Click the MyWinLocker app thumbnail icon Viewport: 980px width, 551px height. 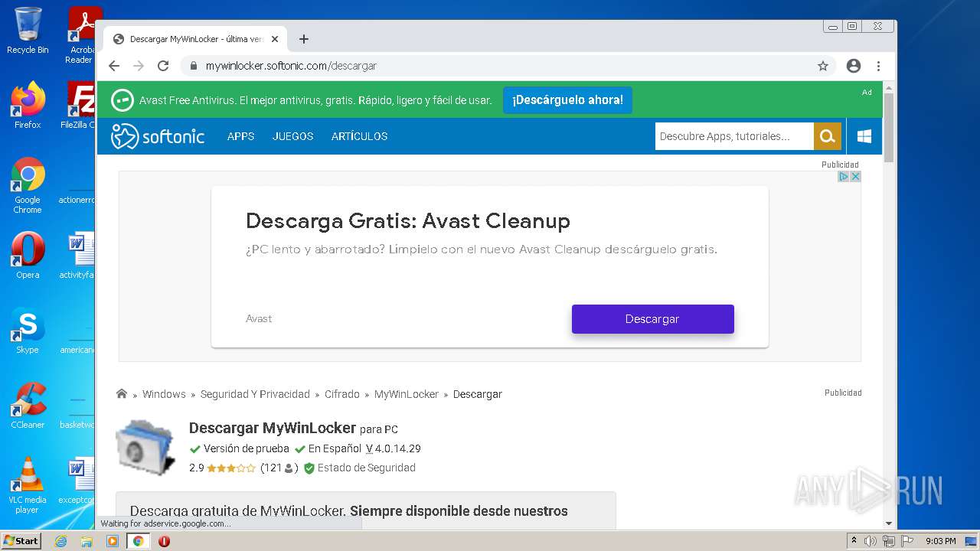point(145,447)
